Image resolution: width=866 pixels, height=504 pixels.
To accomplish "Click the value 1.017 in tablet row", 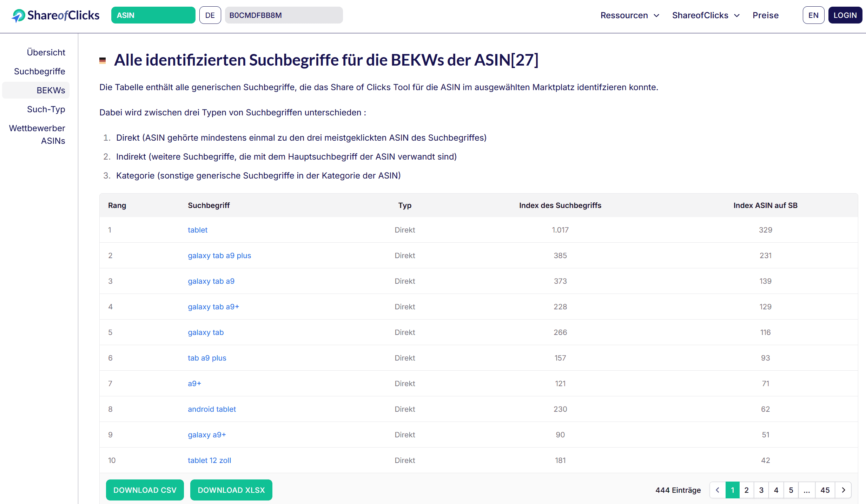I will pos(560,230).
